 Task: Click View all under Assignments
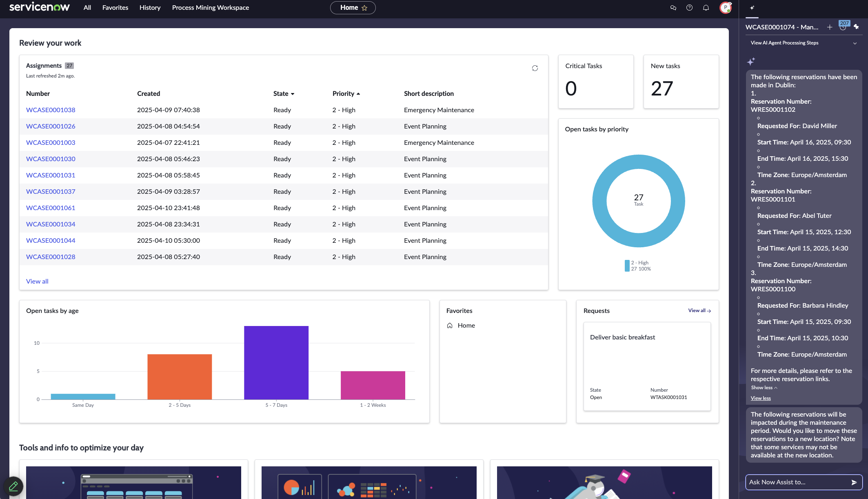click(x=37, y=282)
